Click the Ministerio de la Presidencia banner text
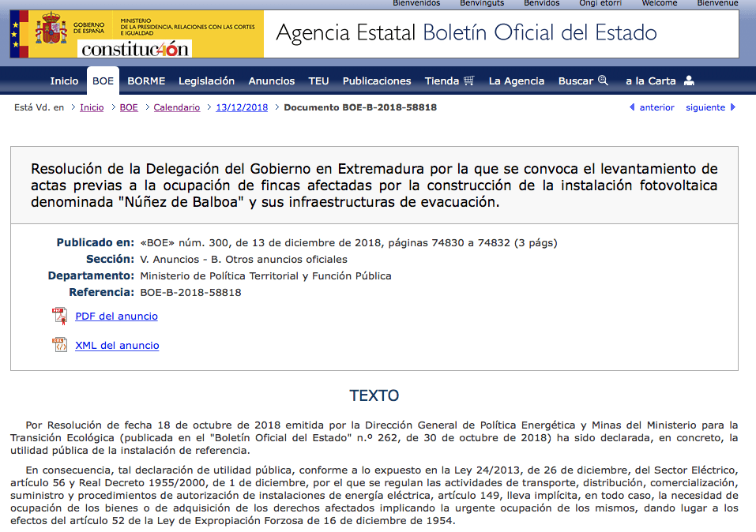The height and width of the screenshot is (532, 756). [187, 27]
